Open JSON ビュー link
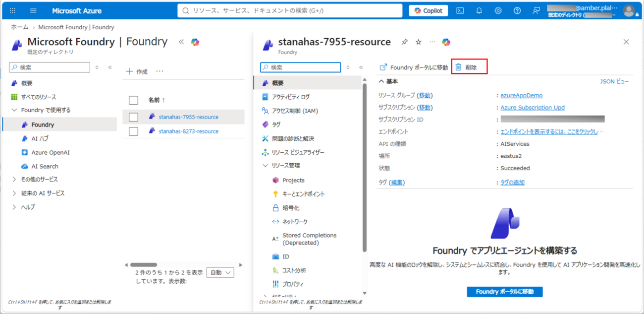Screen dimensions: 644x314 [x=614, y=81]
